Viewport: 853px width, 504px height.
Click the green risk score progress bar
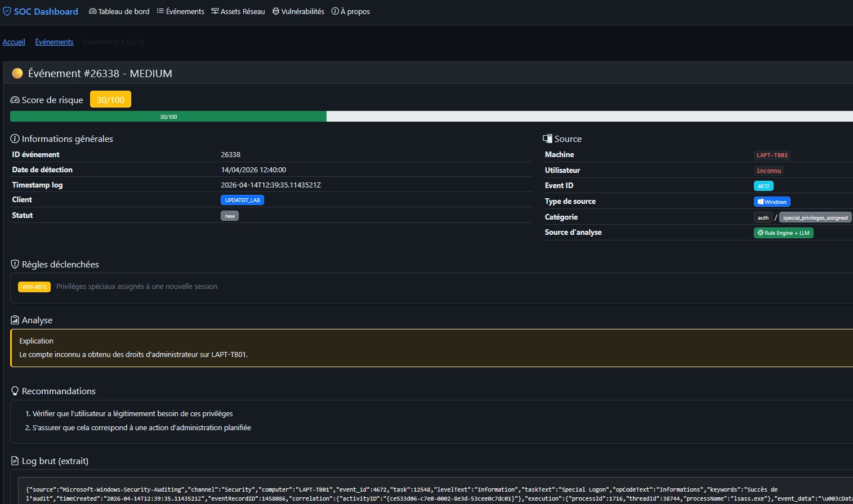tap(168, 117)
